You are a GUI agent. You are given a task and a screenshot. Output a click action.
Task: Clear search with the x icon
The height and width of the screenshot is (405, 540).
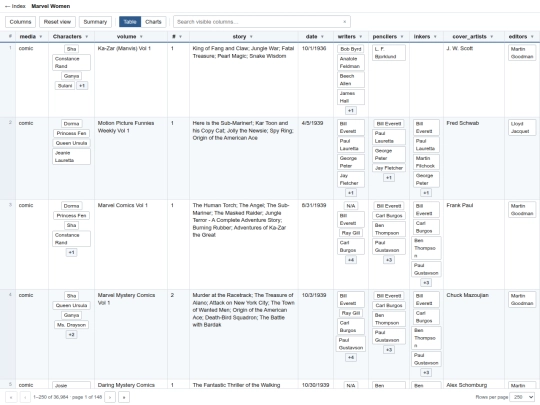(x=344, y=22)
